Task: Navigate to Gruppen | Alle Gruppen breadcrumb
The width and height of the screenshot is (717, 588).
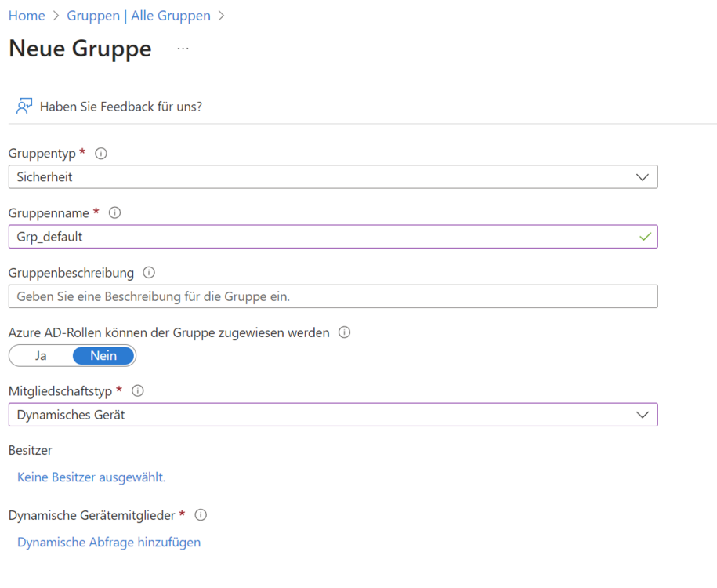Action: click(139, 16)
